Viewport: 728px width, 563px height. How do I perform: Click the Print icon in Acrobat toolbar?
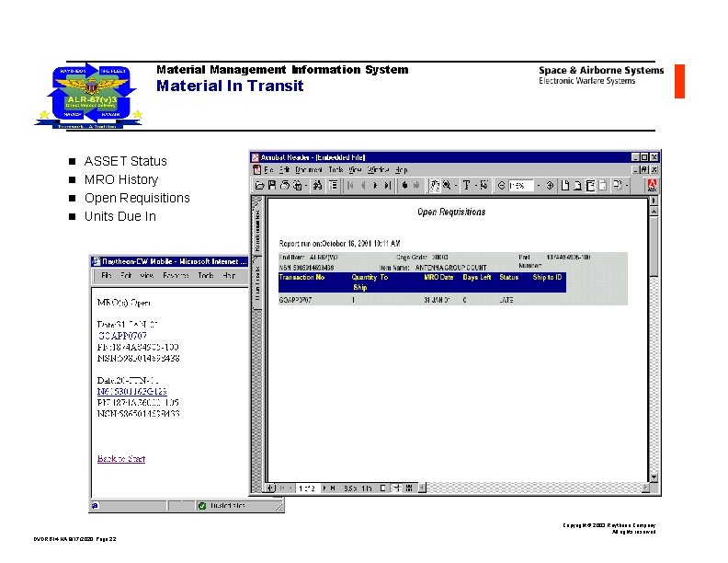(285, 185)
